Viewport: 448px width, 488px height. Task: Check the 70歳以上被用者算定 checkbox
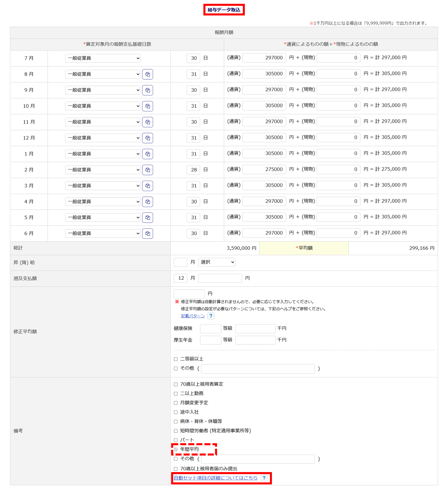(x=176, y=384)
